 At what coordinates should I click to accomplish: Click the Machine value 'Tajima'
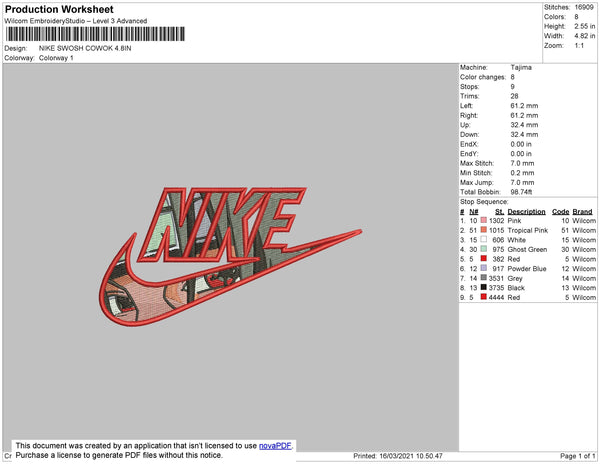click(x=521, y=67)
